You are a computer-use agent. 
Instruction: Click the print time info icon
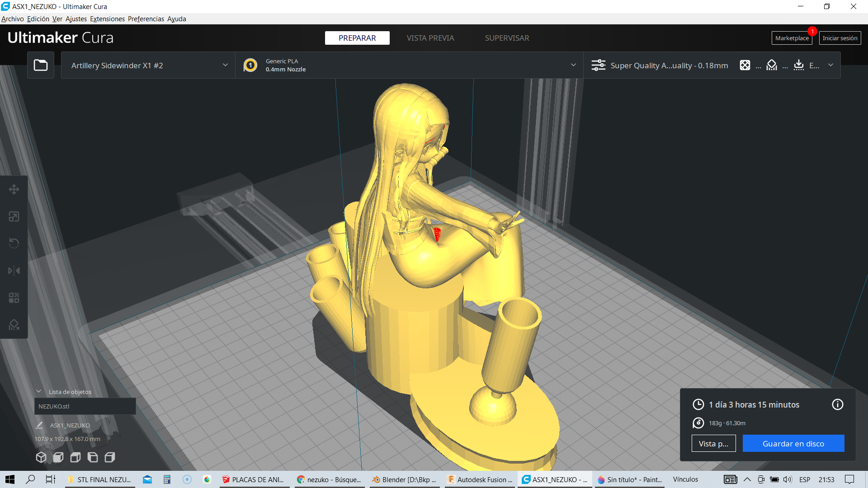pyautogui.click(x=837, y=404)
